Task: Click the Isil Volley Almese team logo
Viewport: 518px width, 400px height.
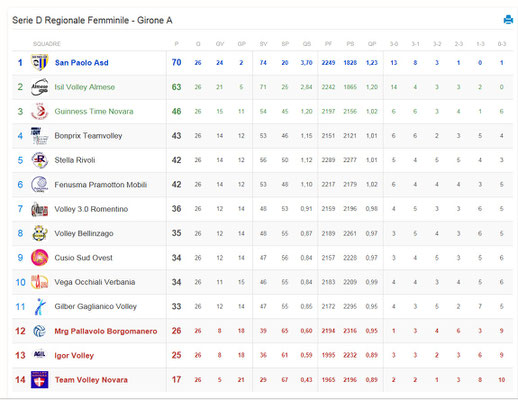Action: tap(39, 87)
